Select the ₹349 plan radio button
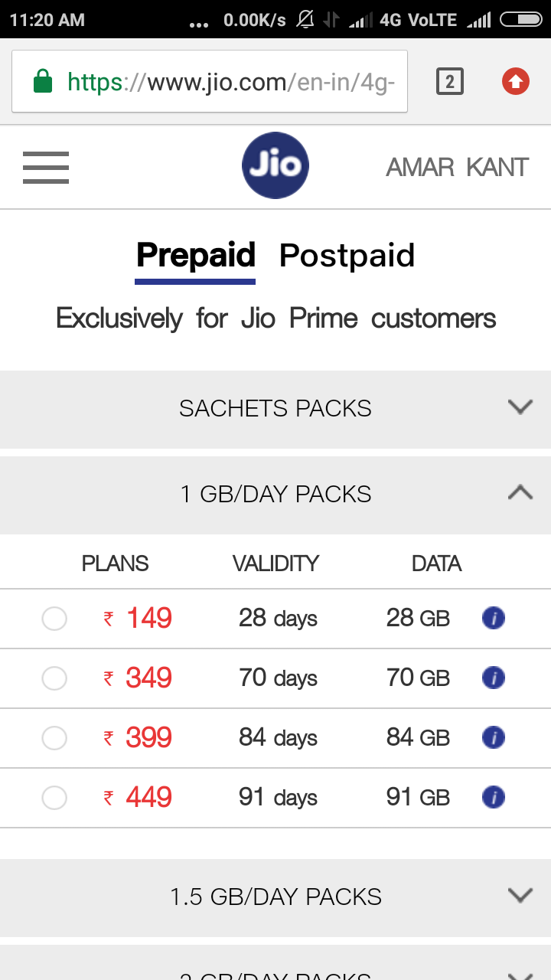Image resolution: width=551 pixels, height=980 pixels. (54, 678)
